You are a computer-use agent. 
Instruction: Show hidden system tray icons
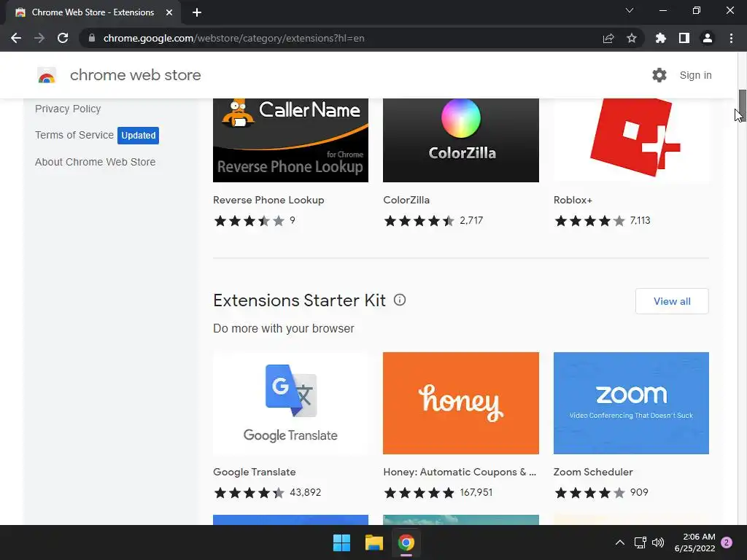(x=620, y=542)
